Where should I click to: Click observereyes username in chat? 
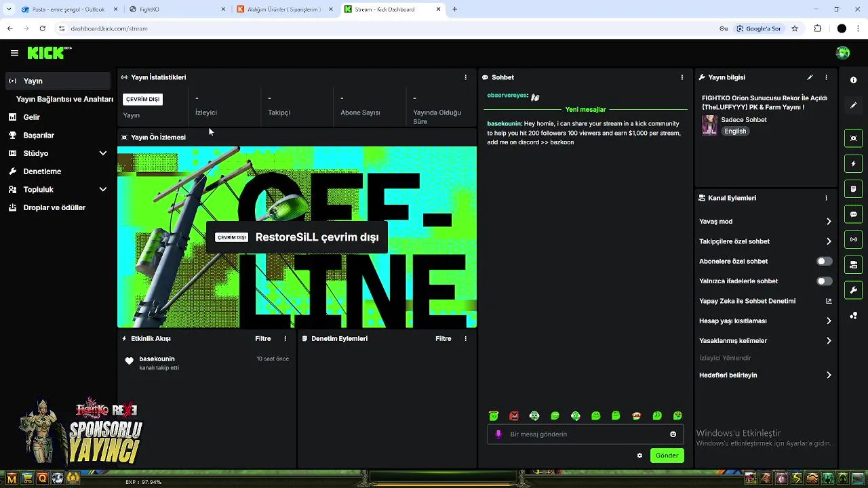(x=507, y=96)
